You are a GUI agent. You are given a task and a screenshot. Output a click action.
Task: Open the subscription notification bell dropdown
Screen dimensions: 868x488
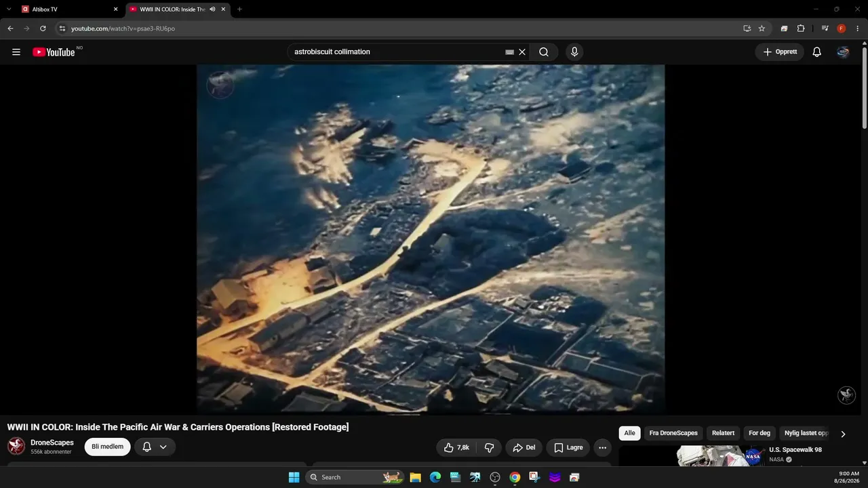click(x=155, y=447)
